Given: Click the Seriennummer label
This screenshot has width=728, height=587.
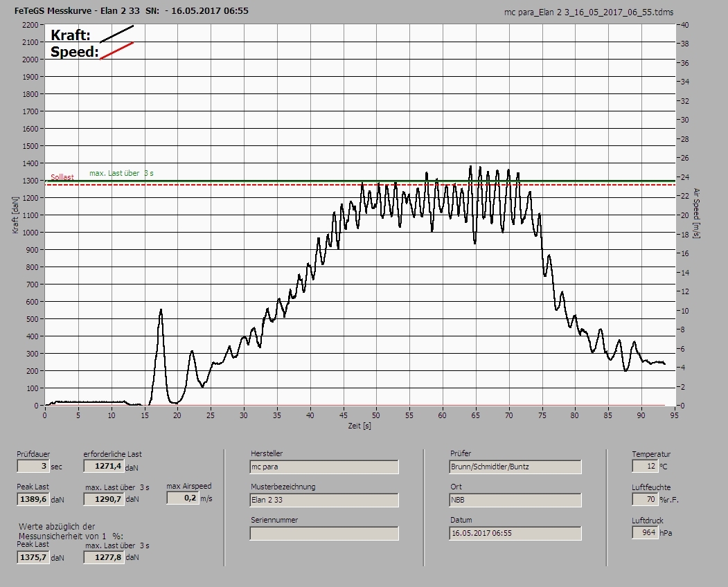Looking at the screenshot, I should (274, 520).
